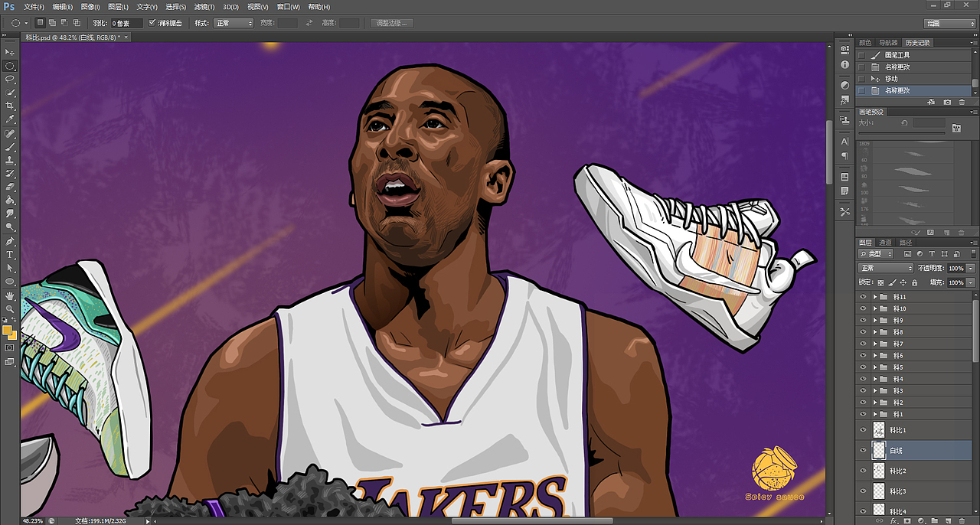Screen dimensions: 980x525
Task: Toggle the 消除锯齿 anti-alias checkbox
Action: [x=152, y=23]
